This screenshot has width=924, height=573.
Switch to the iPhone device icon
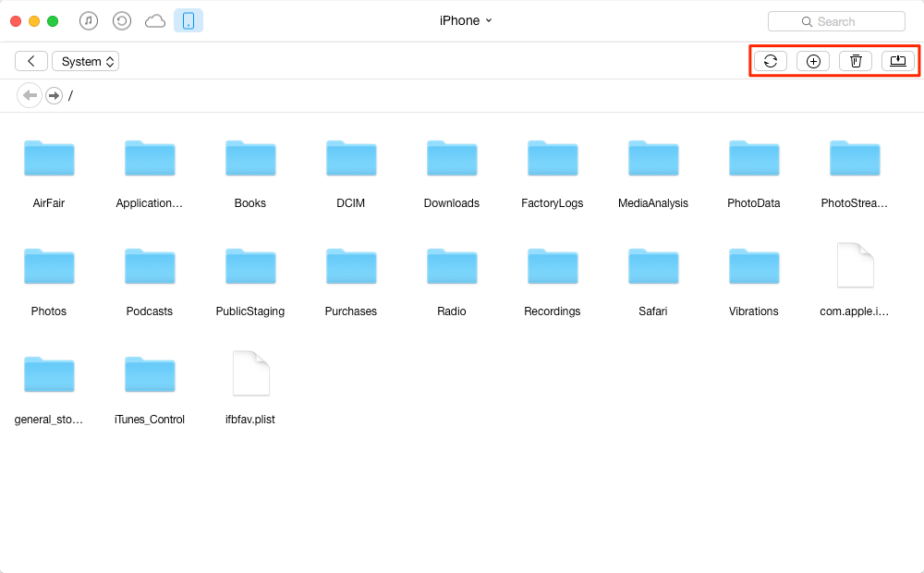coord(188,20)
